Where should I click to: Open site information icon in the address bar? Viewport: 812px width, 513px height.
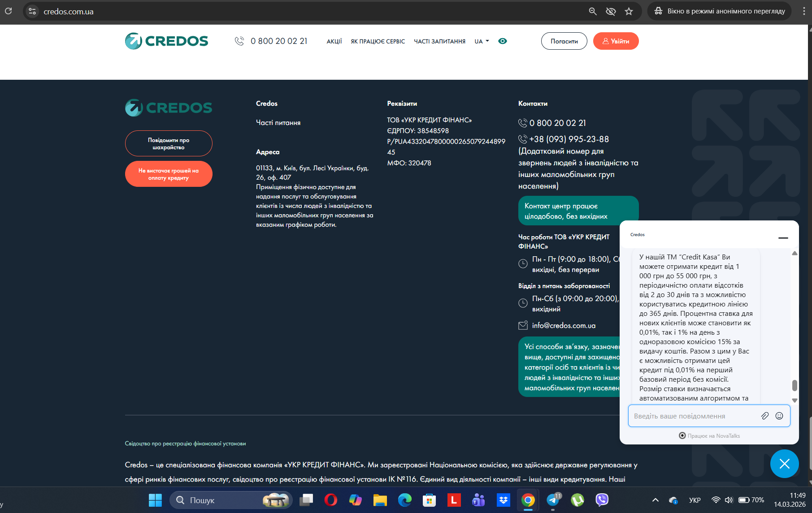[x=32, y=11]
